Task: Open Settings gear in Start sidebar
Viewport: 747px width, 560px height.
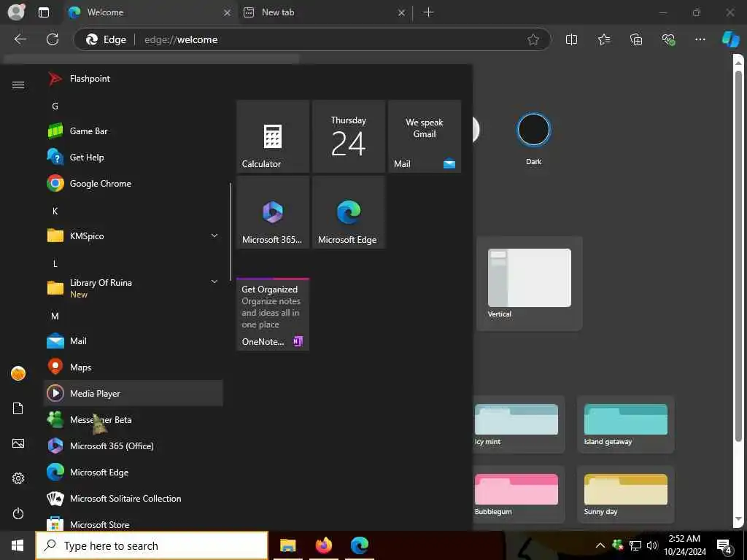Action: 18,478
